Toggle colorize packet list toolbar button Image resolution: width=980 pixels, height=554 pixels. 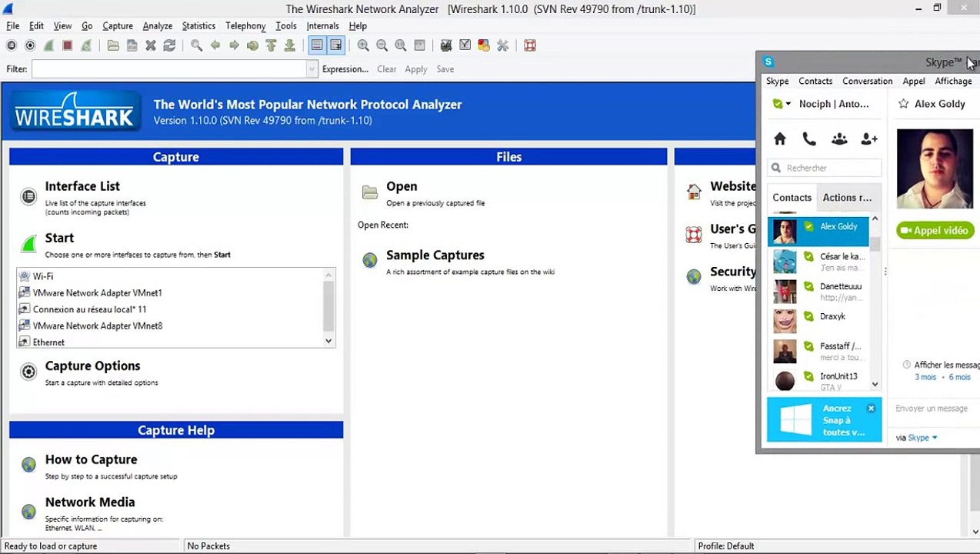(317, 45)
